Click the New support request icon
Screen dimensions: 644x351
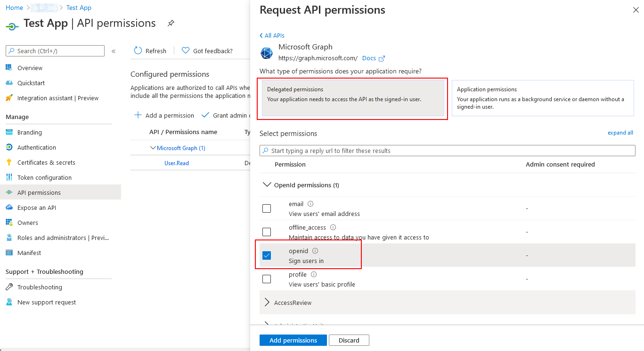pos(9,302)
